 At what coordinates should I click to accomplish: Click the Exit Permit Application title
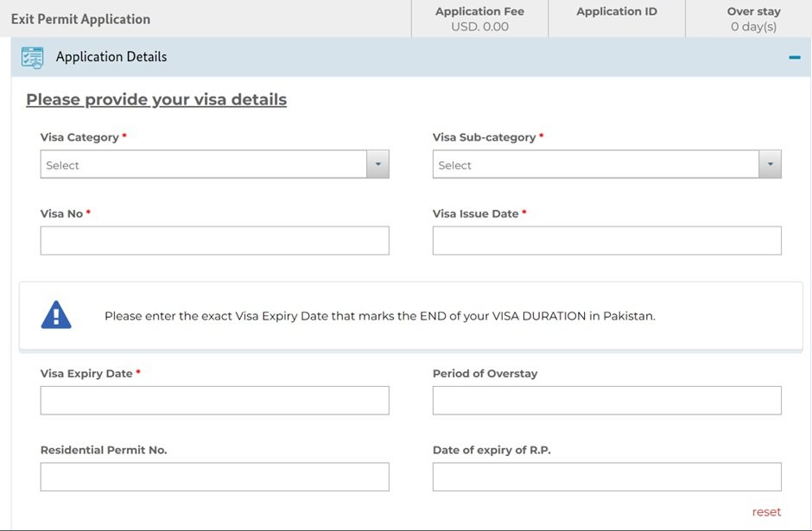tap(81, 19)
